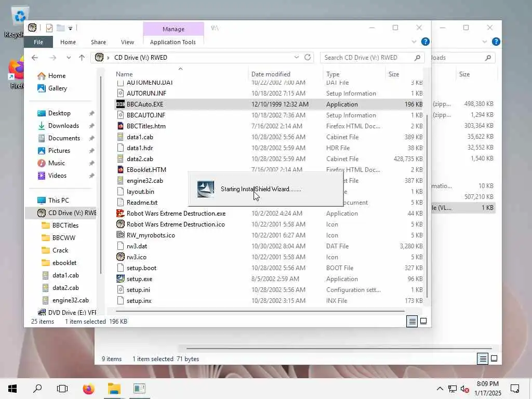Viewport: 532px width, 399px height.
Task: Select the layout.bin file
Action: coord(140,192)
